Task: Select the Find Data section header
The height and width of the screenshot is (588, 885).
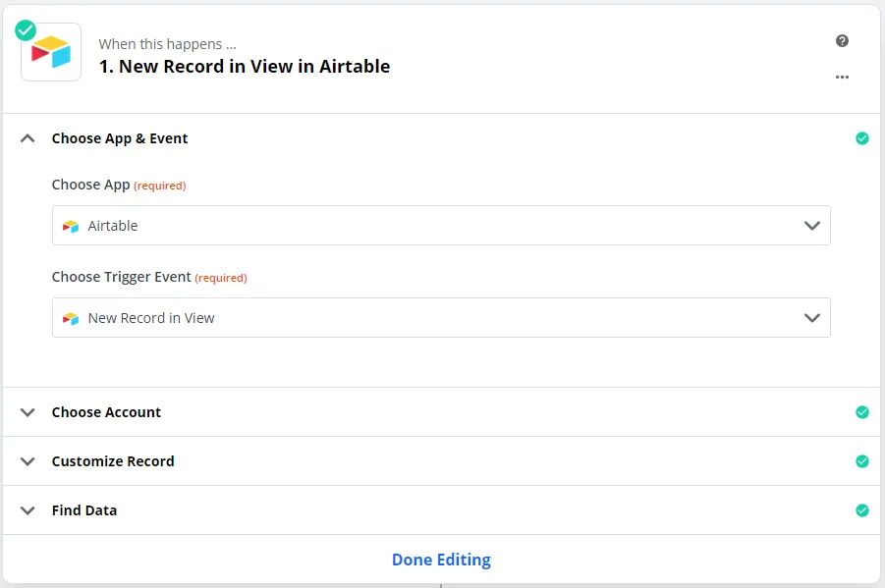Action: click(84, 510)
